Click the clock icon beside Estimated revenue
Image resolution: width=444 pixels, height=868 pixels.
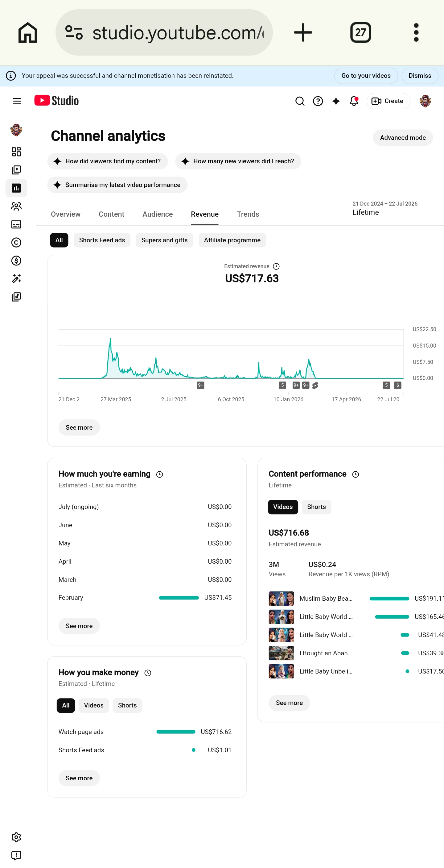pos(276,266)
